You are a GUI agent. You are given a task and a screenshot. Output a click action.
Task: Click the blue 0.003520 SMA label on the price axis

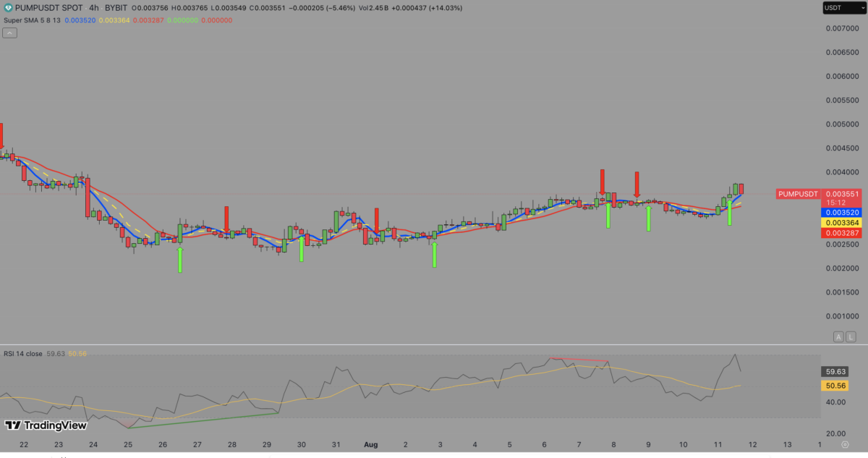843,213
